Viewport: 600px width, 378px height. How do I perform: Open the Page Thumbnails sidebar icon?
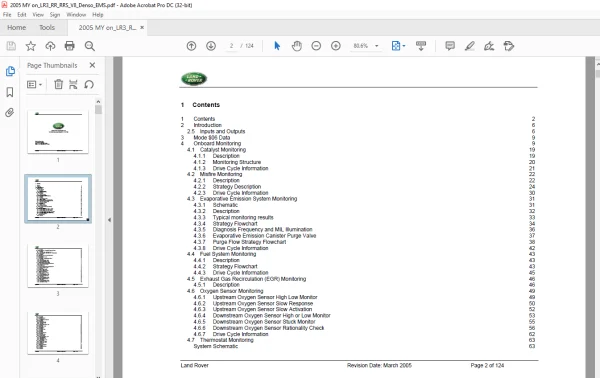coord(10,71)
